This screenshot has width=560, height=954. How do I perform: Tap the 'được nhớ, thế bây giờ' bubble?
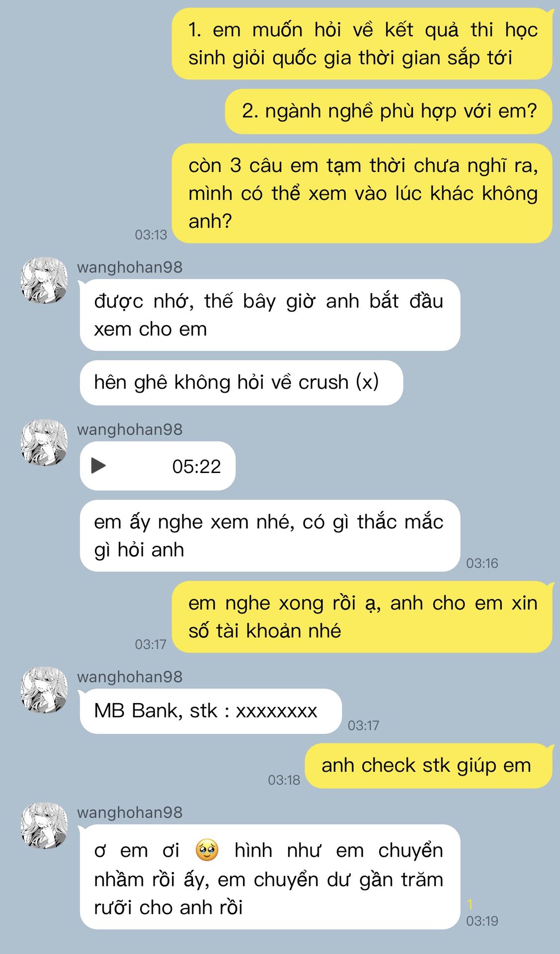(270, 315)
